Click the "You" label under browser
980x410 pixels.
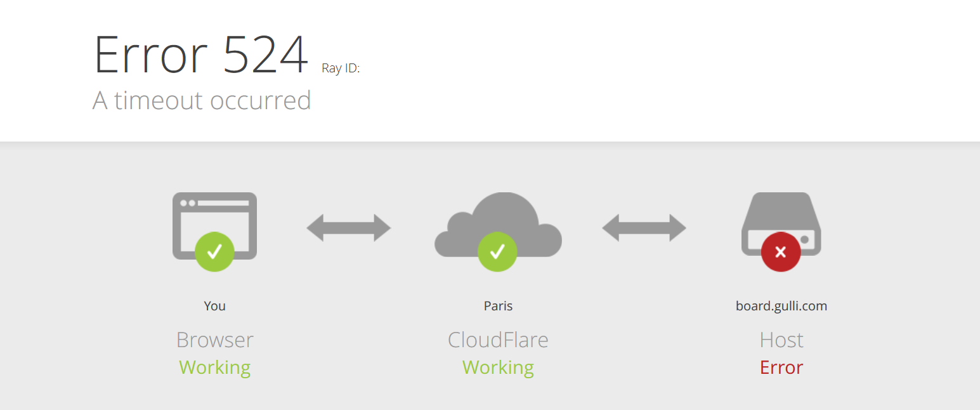tap(214, 306)
